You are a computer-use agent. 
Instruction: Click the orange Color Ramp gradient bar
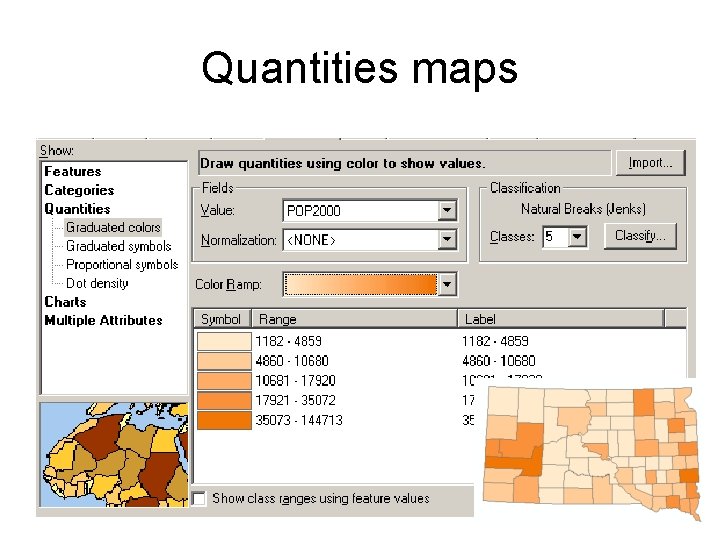(x=361, y=284)
